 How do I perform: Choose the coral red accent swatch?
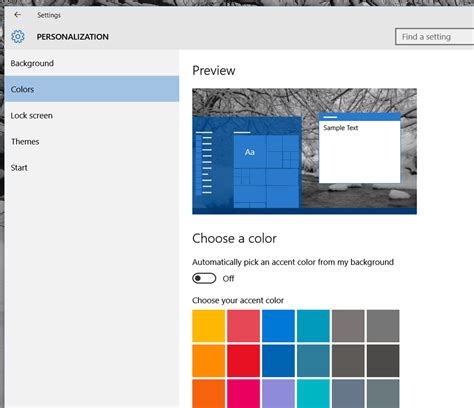coord(244,326)
